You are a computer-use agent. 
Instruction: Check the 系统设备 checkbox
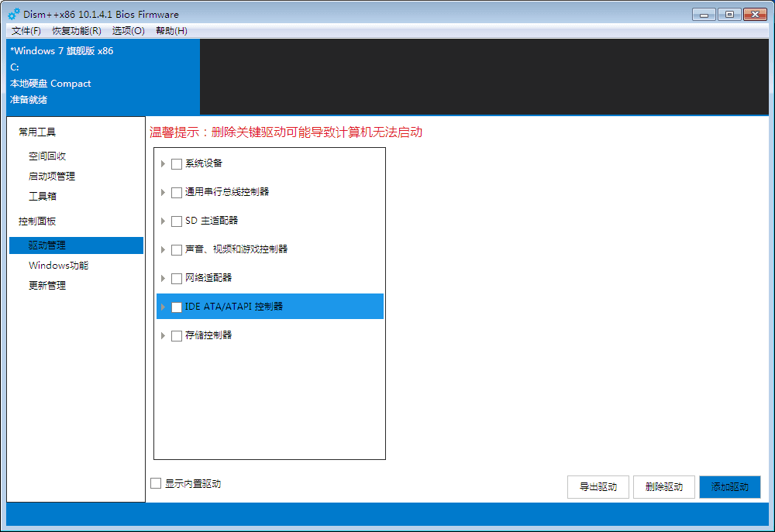point(177,163)
